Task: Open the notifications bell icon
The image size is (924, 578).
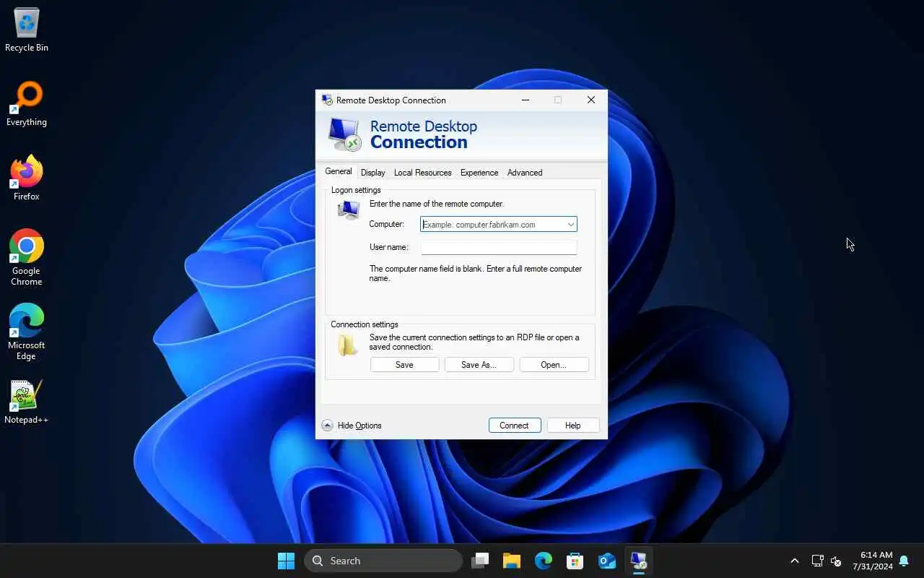Action: (x=904, y=561)
